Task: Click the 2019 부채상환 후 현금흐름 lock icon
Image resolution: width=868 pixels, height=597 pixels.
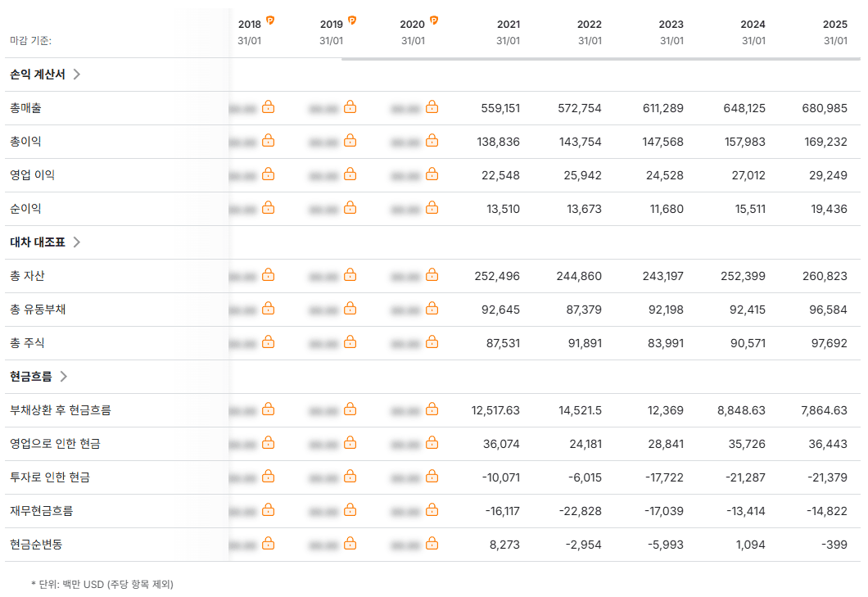Action: tap(350, 409)
